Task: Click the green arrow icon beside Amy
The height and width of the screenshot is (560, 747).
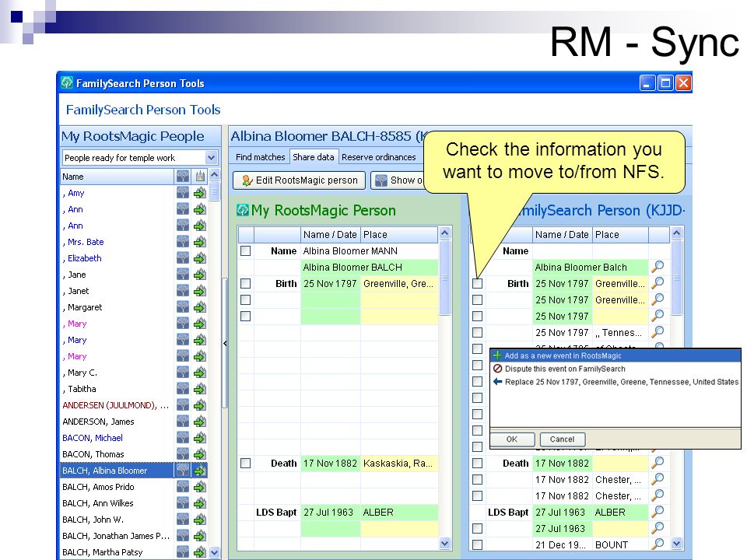Action: point(200,194)
